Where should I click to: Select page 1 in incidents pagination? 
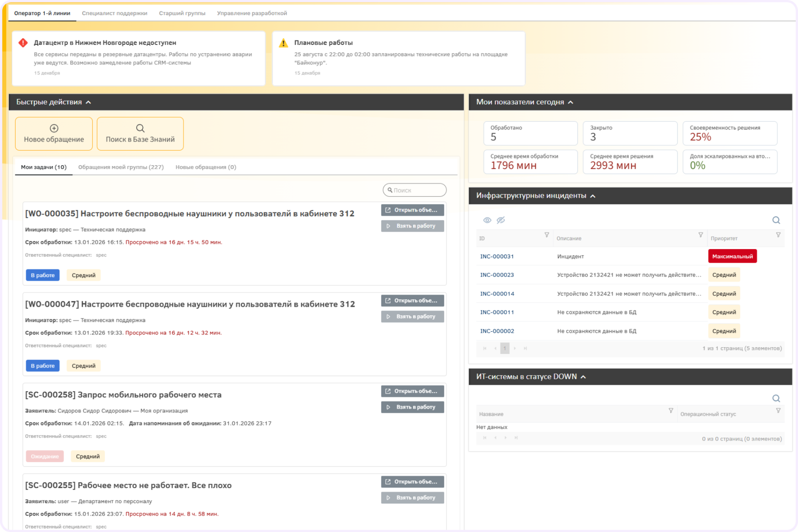[x=505, y=348]
